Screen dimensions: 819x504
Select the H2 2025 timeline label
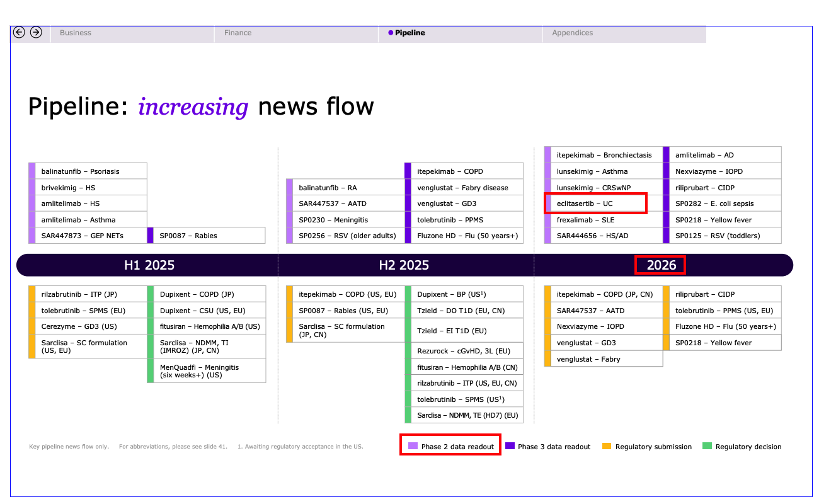pos(404,265)
